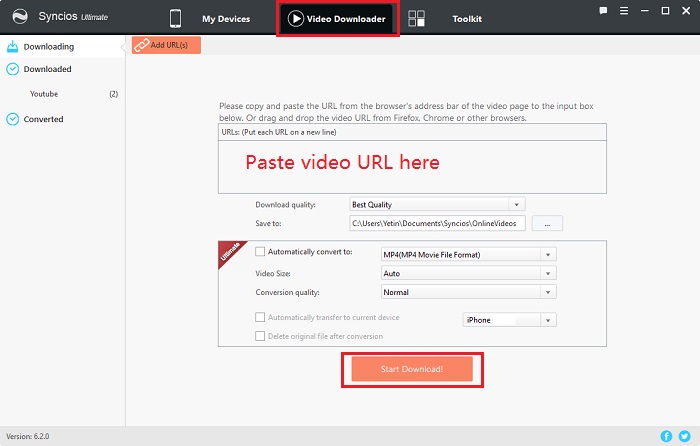Click the Downloaded checkmark circle icon
Screen dimensions: 700x446
click(12, 69)
